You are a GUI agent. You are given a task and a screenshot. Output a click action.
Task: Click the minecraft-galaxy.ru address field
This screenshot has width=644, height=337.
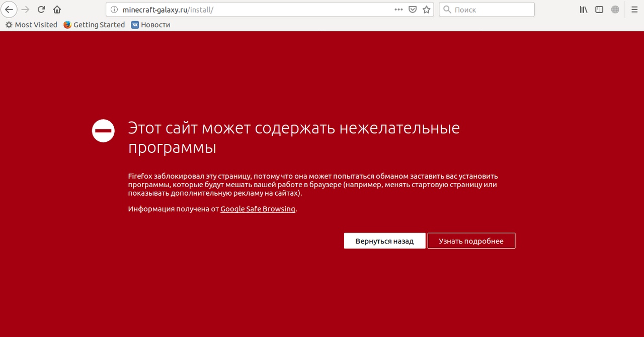coord(252,10)
